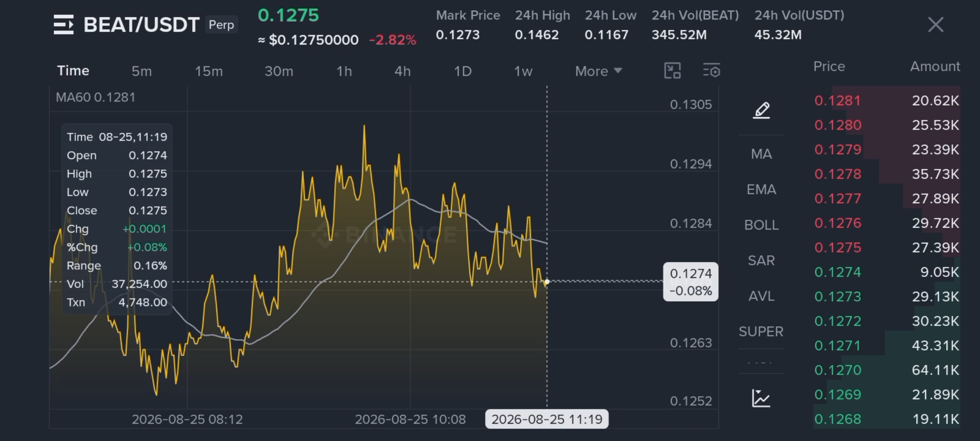The width and height of the screenshot is (980, 441).
Task: Click the 35.73K amount entry
Action: pos(936,174)
